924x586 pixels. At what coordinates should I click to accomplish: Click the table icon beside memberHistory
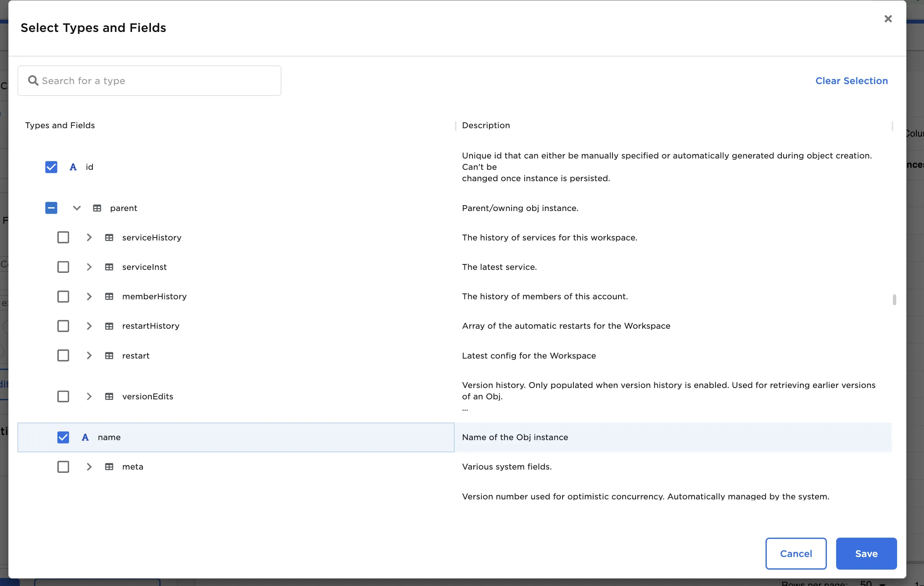click(109, 296)
